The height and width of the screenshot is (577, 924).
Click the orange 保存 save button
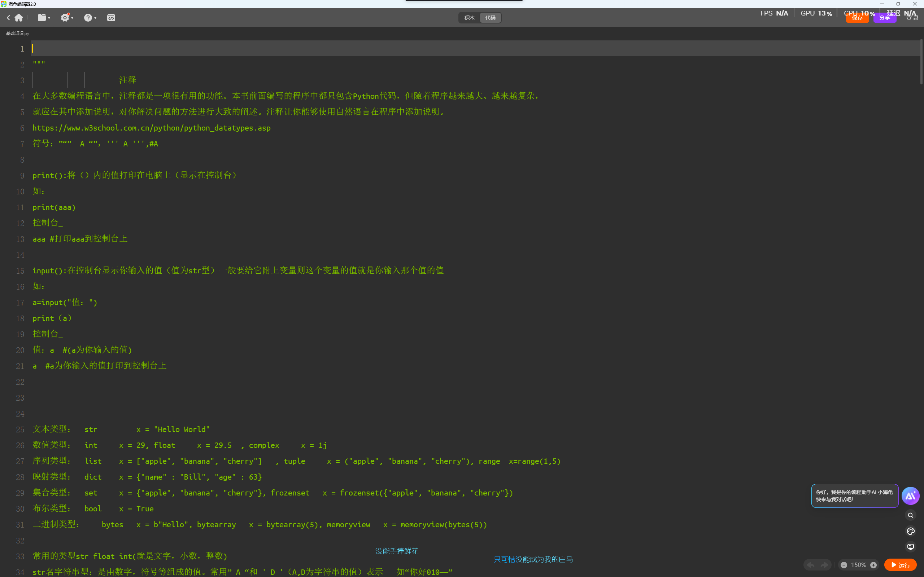857,18
